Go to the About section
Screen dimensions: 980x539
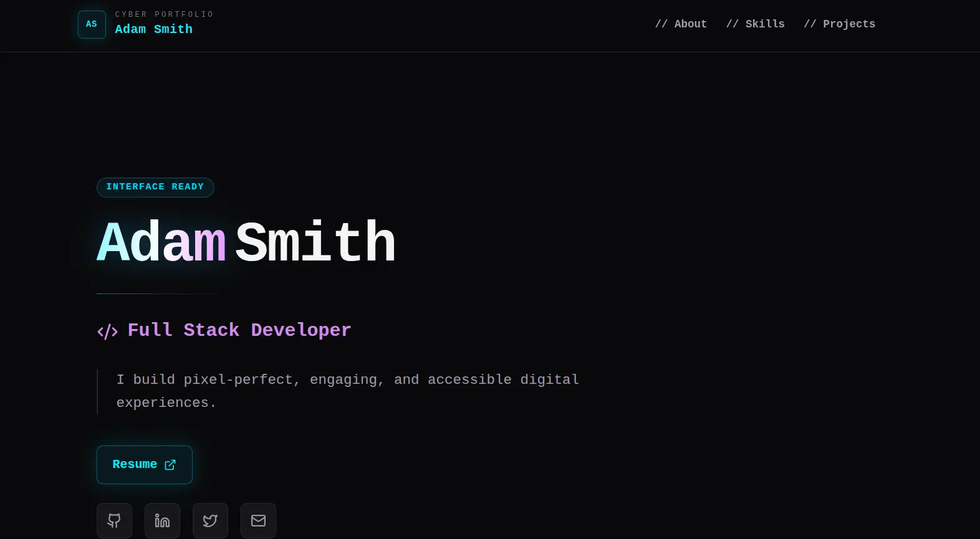[x=681, y=24]
